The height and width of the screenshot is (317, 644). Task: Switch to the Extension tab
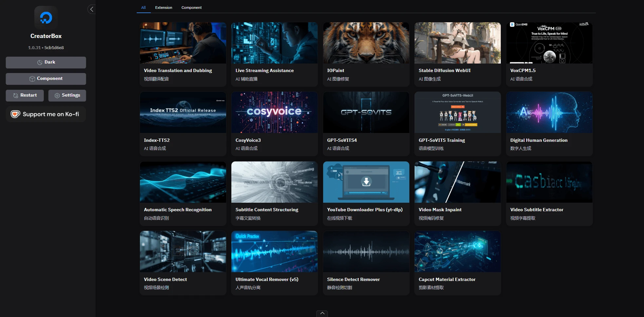(x=164, y=8)
